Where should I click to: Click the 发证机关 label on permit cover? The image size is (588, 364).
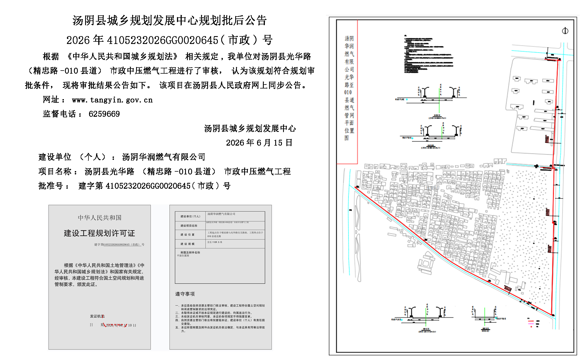(97, 316)
